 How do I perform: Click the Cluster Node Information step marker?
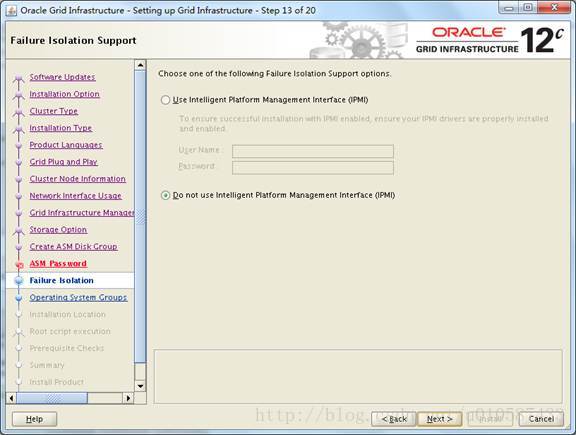(19, 179)
